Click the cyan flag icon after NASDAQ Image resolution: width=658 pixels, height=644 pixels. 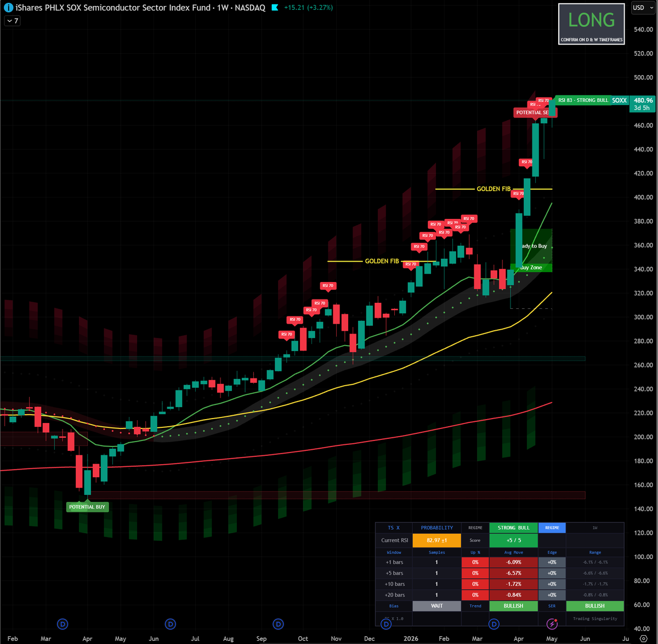pyautogui.click(x=275, y=8)
